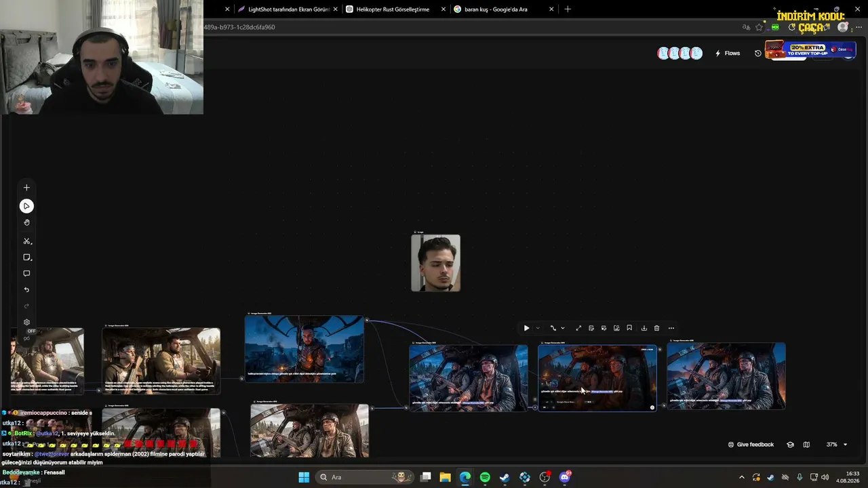Show hidden system tray icons

point(741,477)
